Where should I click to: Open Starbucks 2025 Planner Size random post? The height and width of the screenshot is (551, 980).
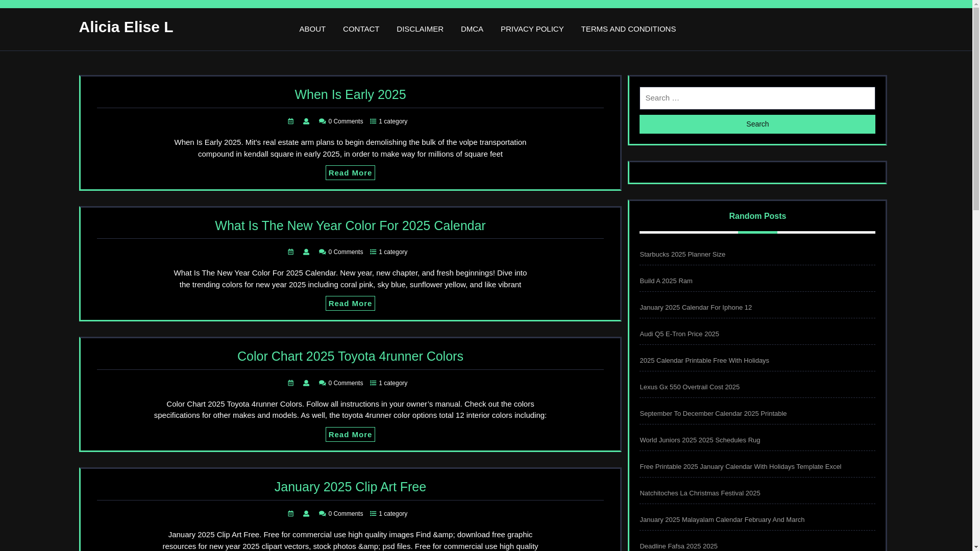coord(682,255)
